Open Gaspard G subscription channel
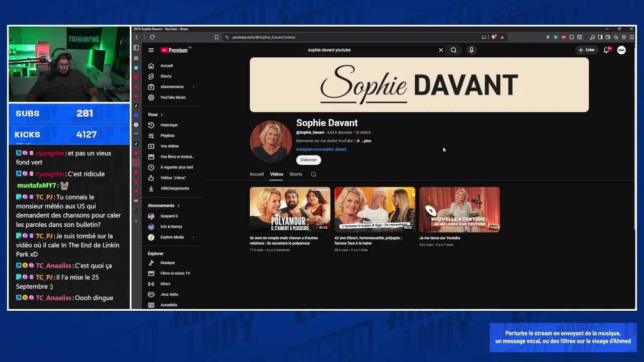 pos(173,216)
